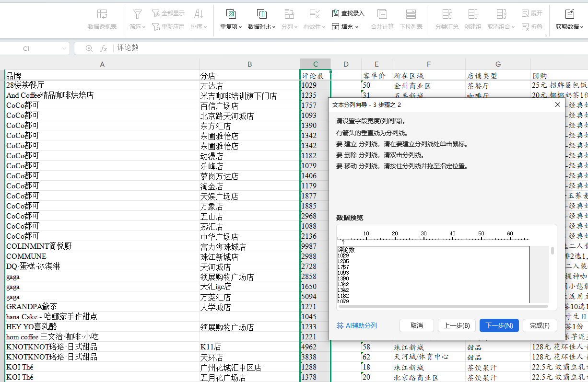Select cell 9987 in column C
Viewport: 588px width, 382px height.
(315, 246)
